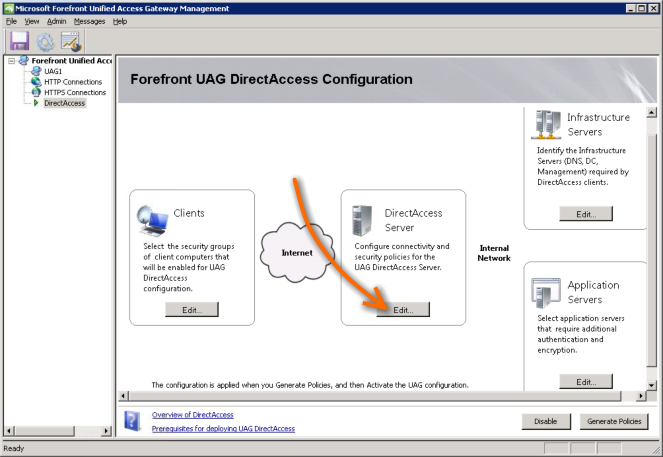Image resolution: width=663 pixels, height=457 pixels.
Task: Click the Infrastructure Servers card title
Action: point(598,124)
